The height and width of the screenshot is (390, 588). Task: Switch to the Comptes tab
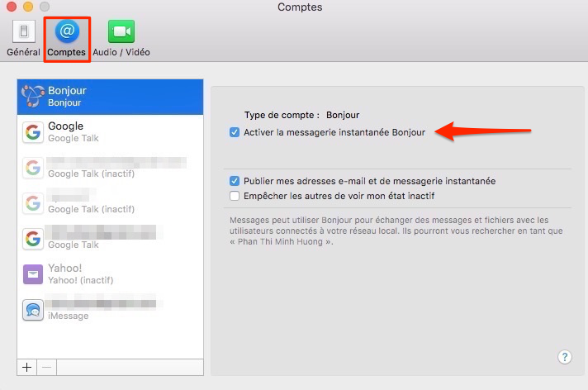[67, 39]
